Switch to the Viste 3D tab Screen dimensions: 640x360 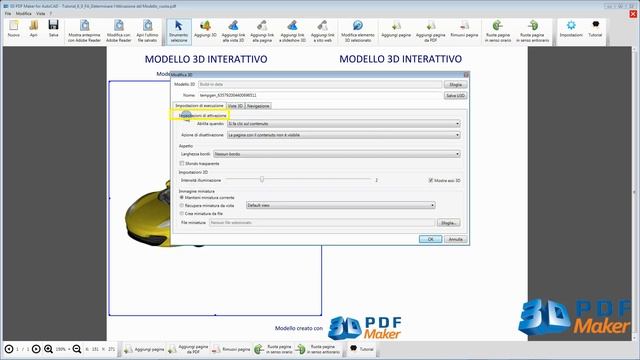(x=236, y=106)
